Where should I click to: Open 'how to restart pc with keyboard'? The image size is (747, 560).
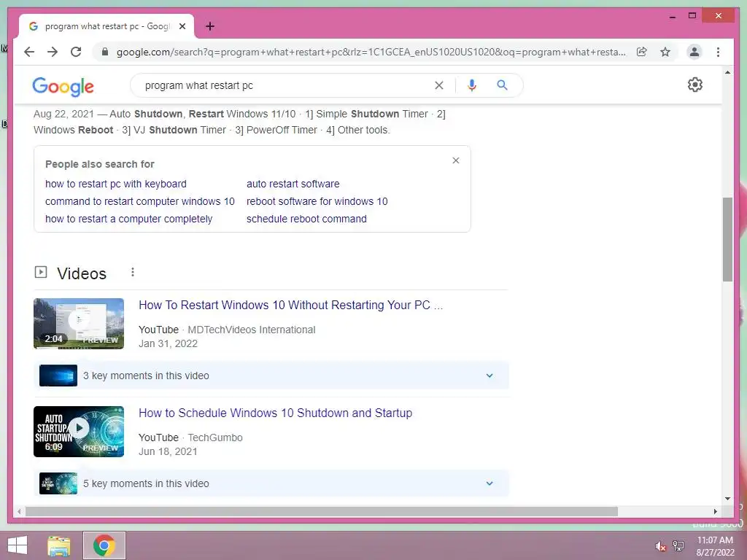(x=116, y=184)
